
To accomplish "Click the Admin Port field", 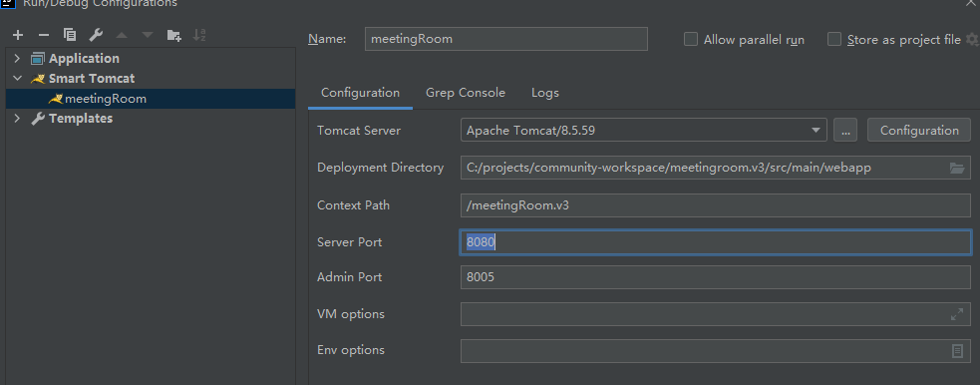I will [x=716, y=277].
